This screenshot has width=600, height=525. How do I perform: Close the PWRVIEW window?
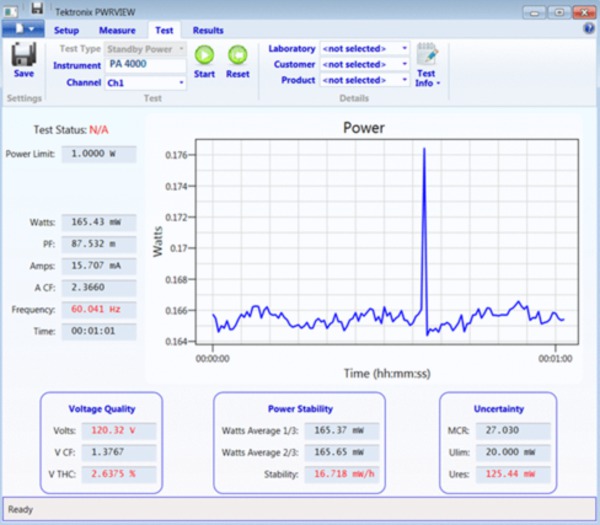(x=584, y=13)
